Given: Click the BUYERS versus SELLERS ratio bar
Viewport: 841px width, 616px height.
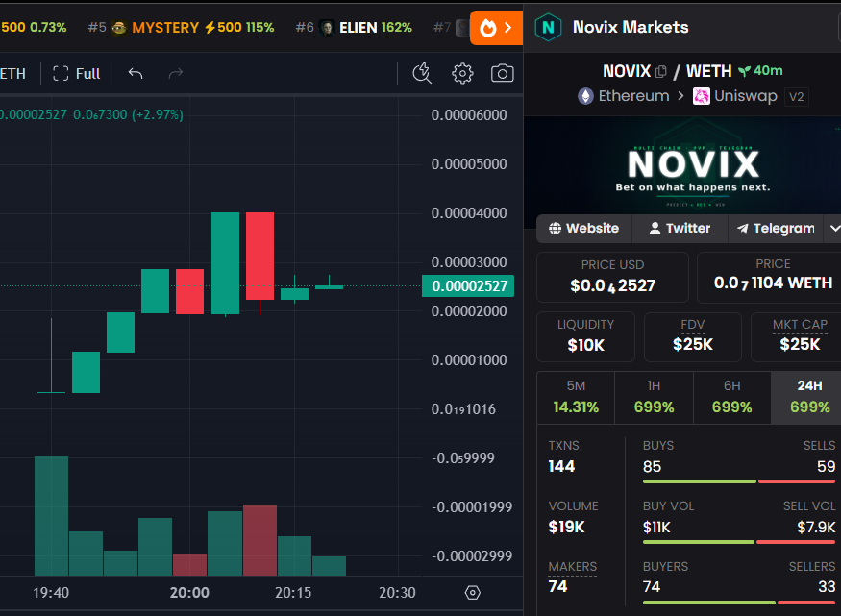Looking at the screenshot, I should pyautogui.click(x=739, y=603).
